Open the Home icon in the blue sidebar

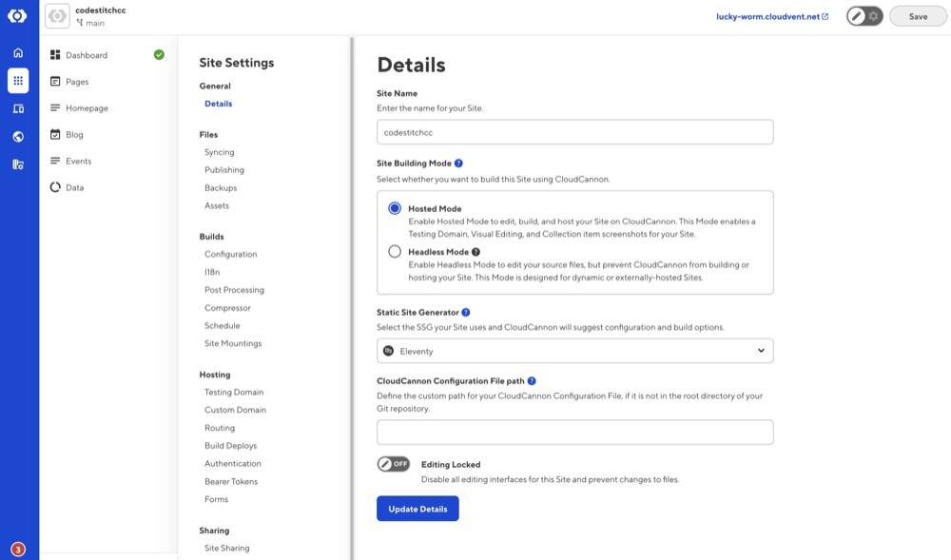16,53
